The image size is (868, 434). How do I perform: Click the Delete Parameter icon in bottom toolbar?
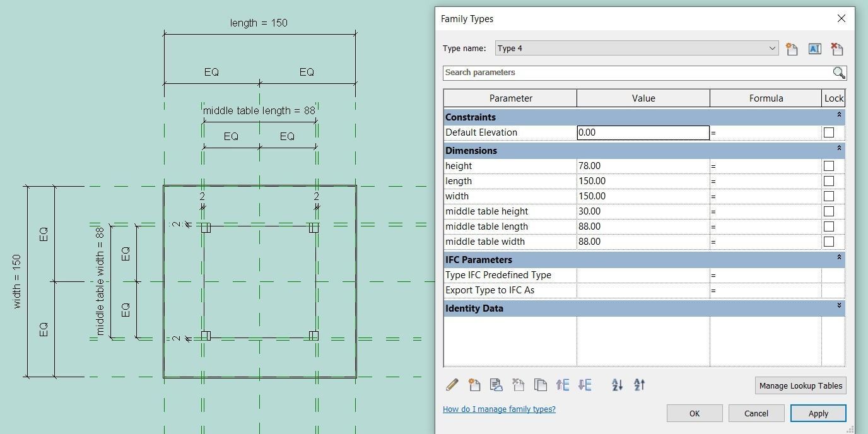(519, 385)
